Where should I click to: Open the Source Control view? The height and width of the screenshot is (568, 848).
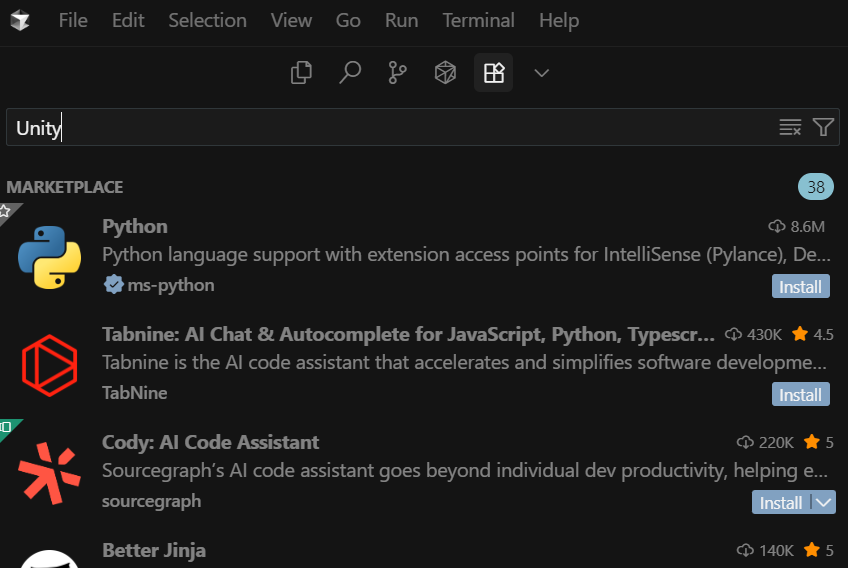coord(397,73)
